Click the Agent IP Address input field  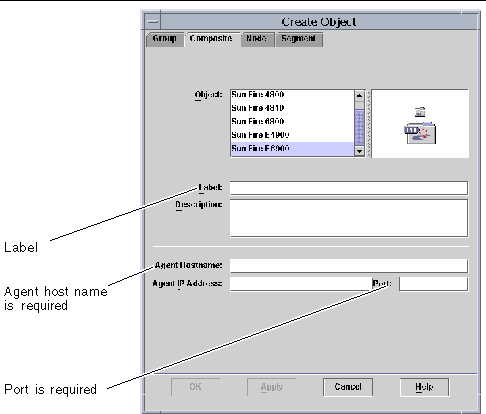[301, 284]
